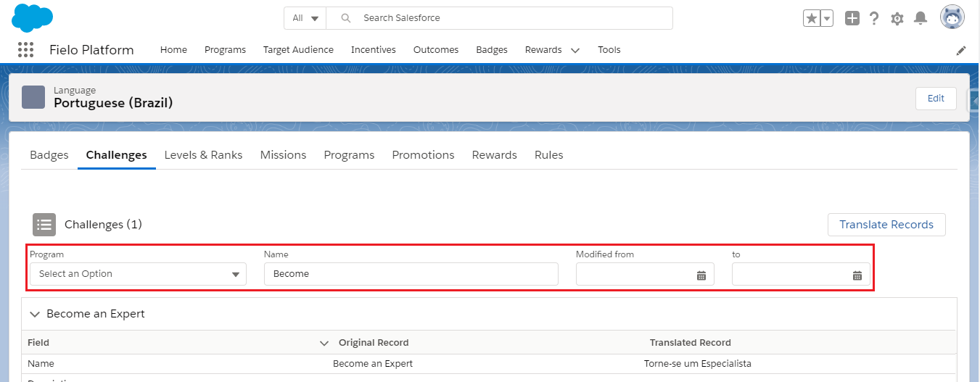Open the Tools nav item
This screenshot has height=382, width=980.
point(609,50)
